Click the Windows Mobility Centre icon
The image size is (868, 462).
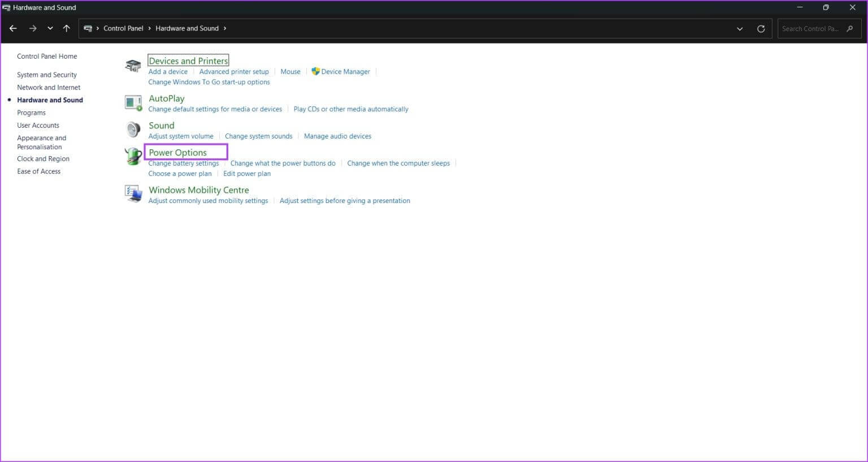(x=133, y=194)
